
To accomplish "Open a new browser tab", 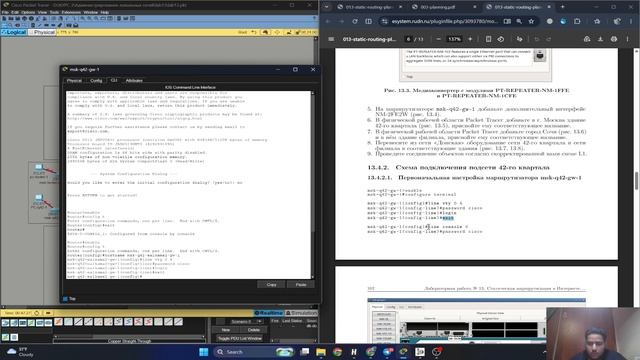I will tap(562, 7).
